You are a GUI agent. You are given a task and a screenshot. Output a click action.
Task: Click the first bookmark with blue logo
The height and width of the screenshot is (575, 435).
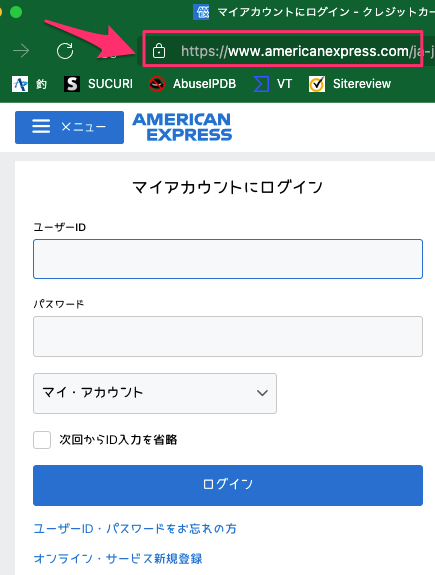pyautogui.click(x=29, y=84)
